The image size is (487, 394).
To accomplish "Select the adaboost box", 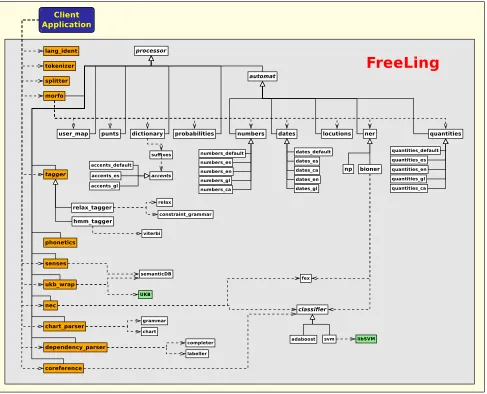I will point(303,339).
